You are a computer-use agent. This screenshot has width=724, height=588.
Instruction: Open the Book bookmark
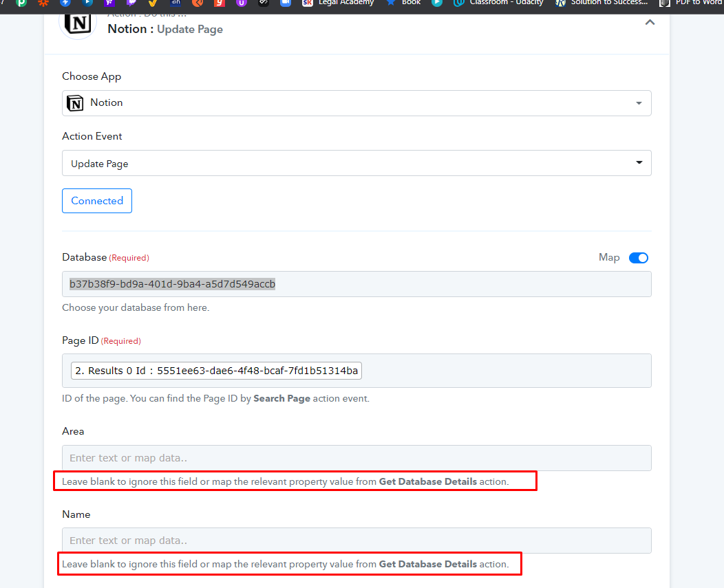[x=403, y=3]
